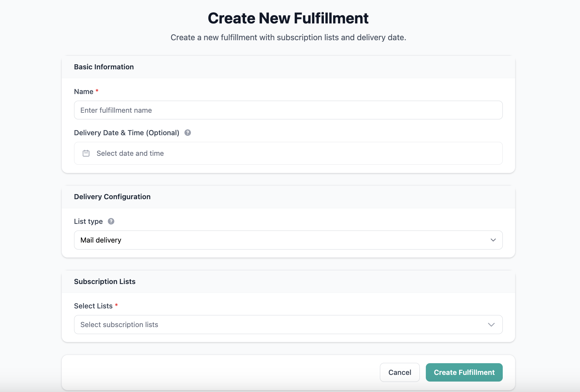Click the Delivery Configuration section header
The width and height of the screenshot is (580, 392).
[112, 197]
